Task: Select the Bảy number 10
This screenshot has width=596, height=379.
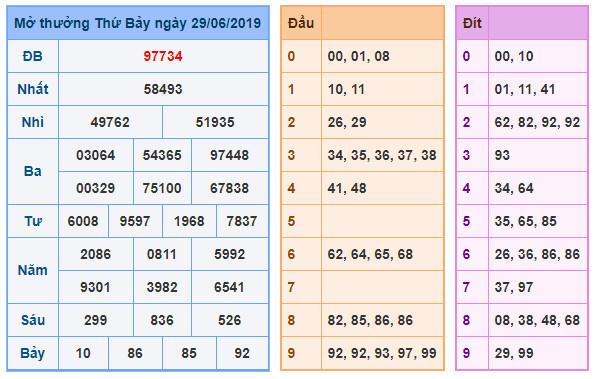Action: click(x=83, y=354)
